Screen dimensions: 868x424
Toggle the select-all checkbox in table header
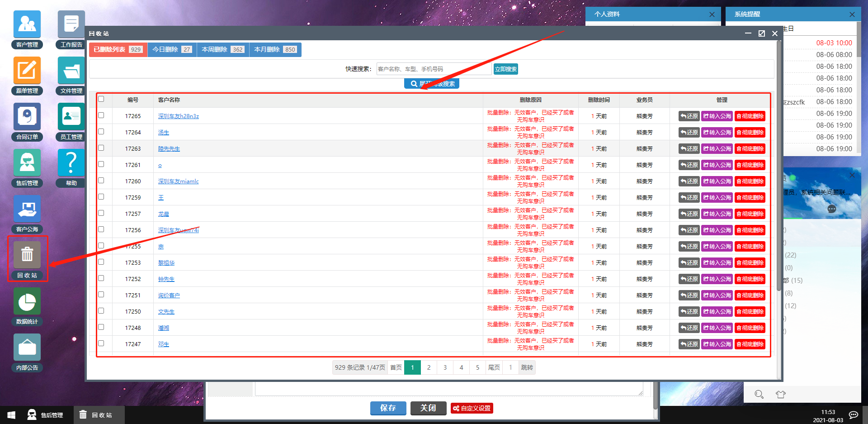point(101,99)
